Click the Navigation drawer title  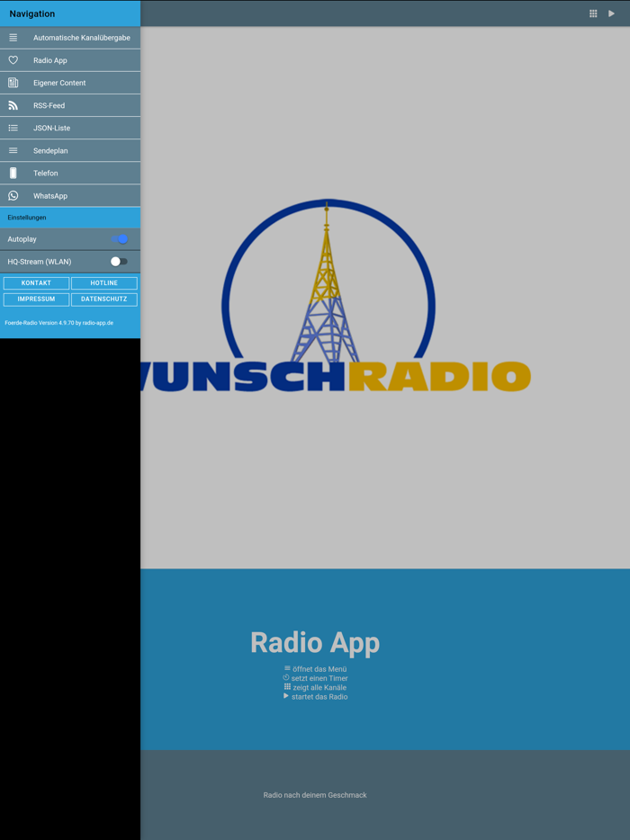[32, 13]
